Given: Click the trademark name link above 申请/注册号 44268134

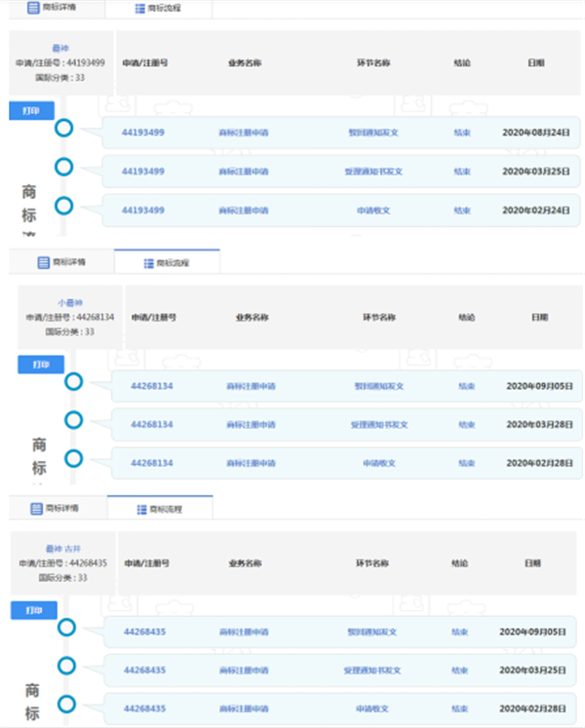Looking at the screenshot, I should pyautogui.click(x=71, y=302).
